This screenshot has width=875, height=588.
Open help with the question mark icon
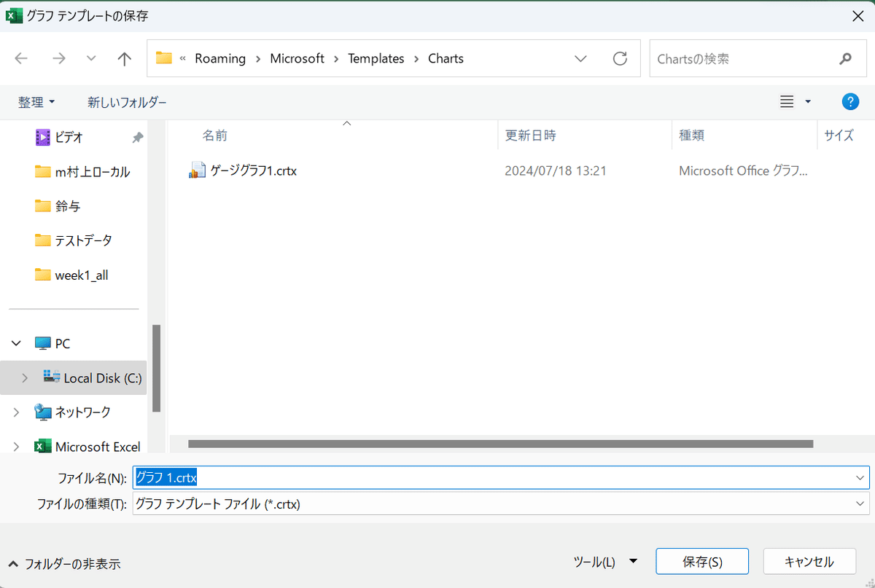click(850, 102)
